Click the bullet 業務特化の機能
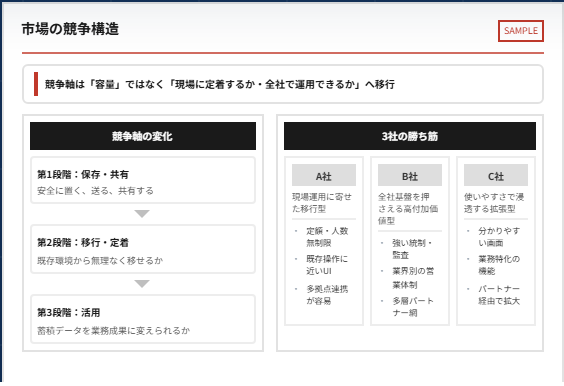564x386 pixels. click(499, 265)
